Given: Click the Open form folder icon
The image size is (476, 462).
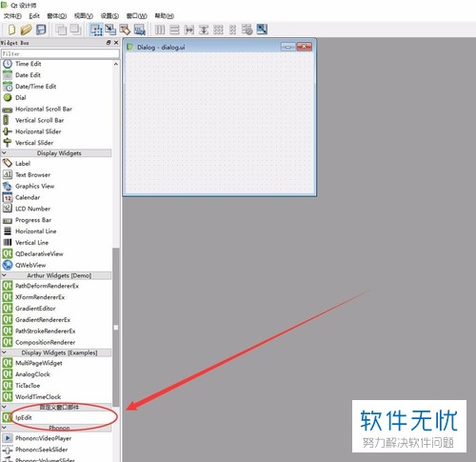Looking at the screenshot, I should 26,30.
